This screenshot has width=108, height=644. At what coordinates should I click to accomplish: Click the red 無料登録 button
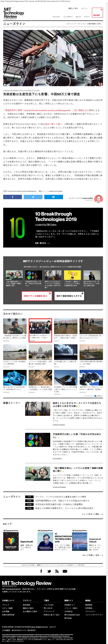[x=97, y=13]
